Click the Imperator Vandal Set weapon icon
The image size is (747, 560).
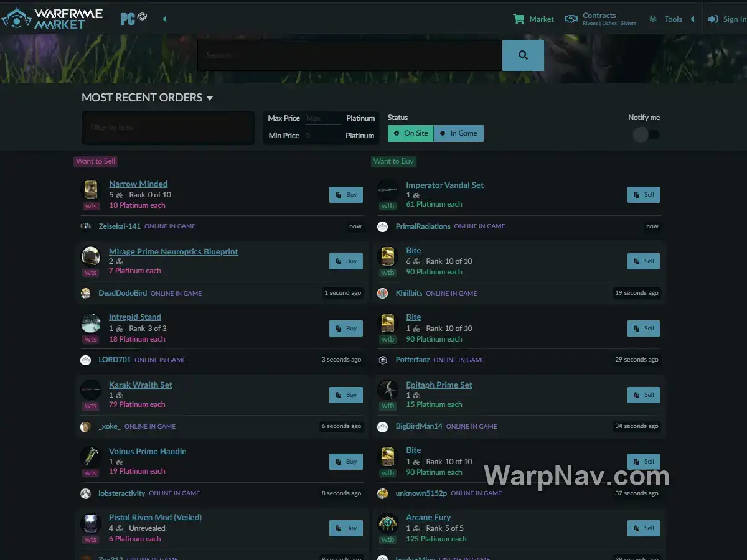[x=388, y=190]
